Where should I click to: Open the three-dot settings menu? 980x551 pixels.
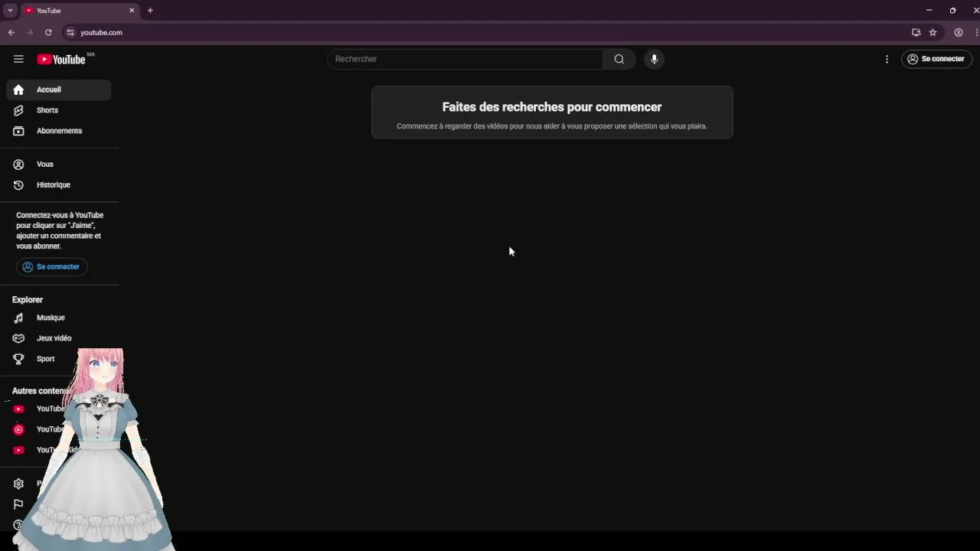[887, 59]
